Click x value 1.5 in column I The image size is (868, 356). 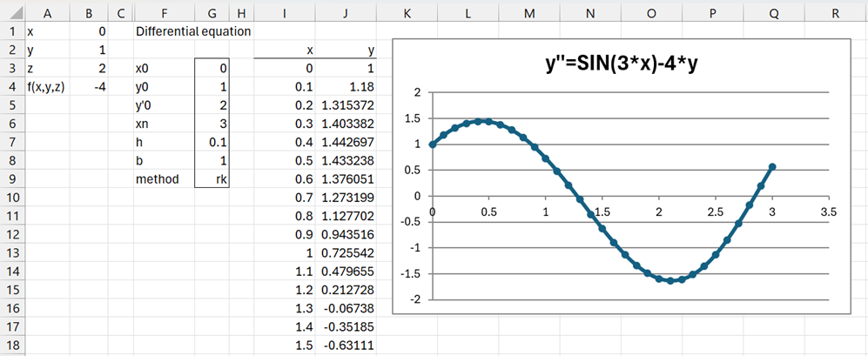pos(285,346)
